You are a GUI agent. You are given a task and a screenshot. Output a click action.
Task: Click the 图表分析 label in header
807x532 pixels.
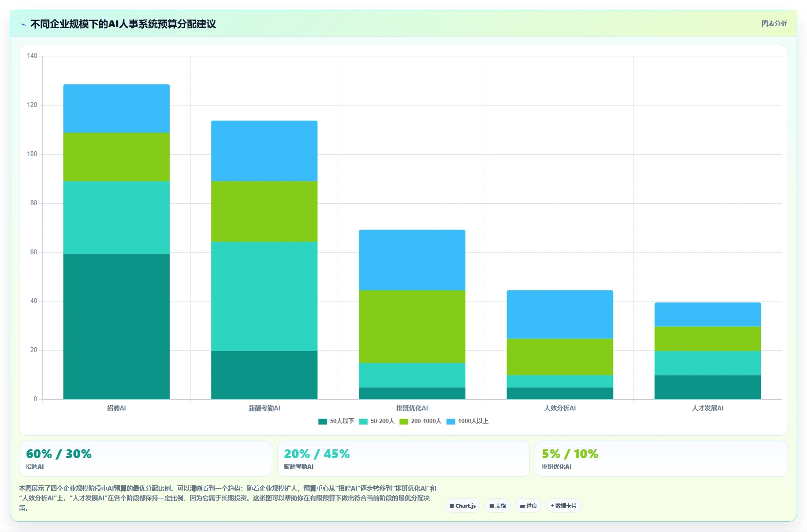point(774,23)
